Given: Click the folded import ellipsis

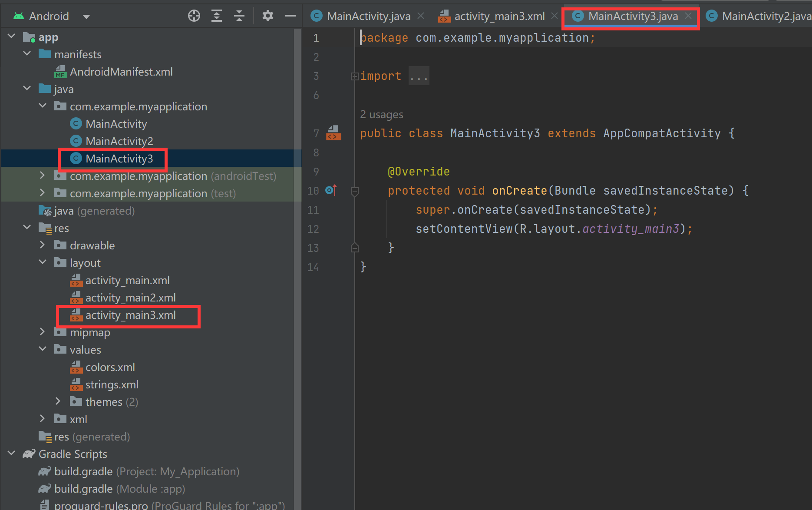Looking at the screenshot, I should 419,76.
